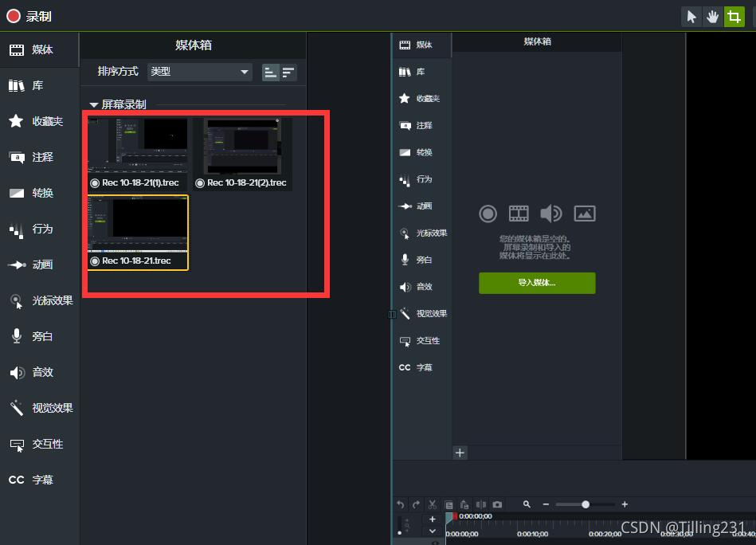Screen dimensions: 756x545
Task: Click the magnifier zoom-to-fit icon
Action: [527, 504]
